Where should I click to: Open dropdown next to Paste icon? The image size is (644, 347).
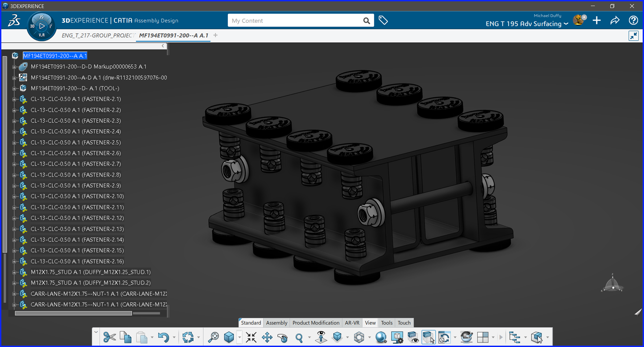pyautogui.click(x=152, y=338)
